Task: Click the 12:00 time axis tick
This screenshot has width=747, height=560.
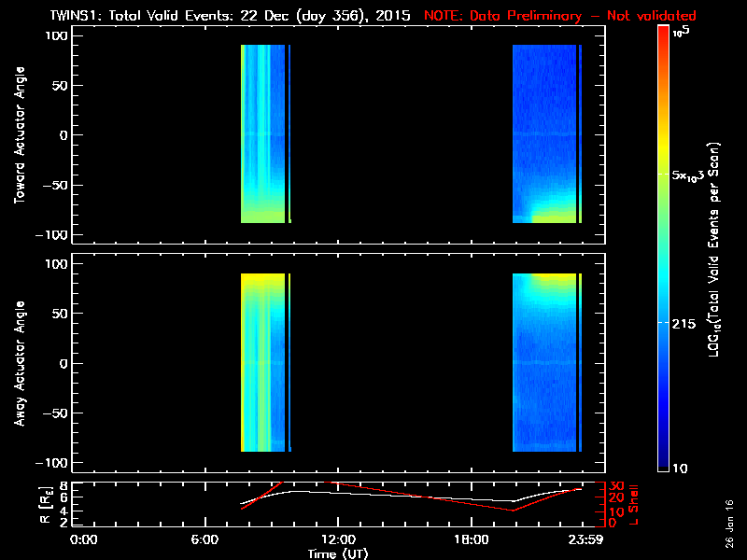Action: point(336,539)
